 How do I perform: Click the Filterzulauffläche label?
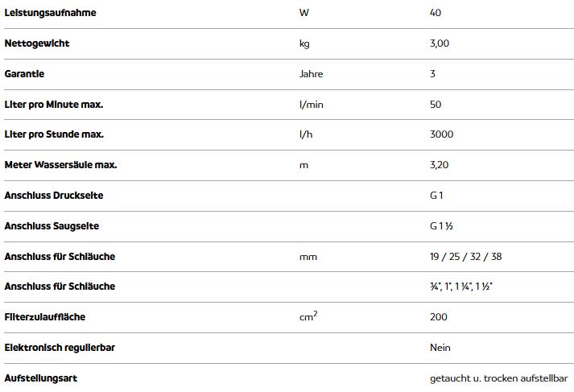(44, 317)
